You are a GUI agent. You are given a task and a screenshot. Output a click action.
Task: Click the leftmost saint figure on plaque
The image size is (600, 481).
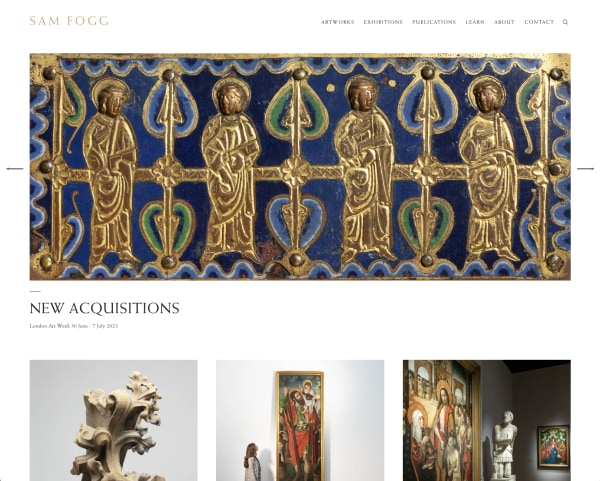click(111, 170)
